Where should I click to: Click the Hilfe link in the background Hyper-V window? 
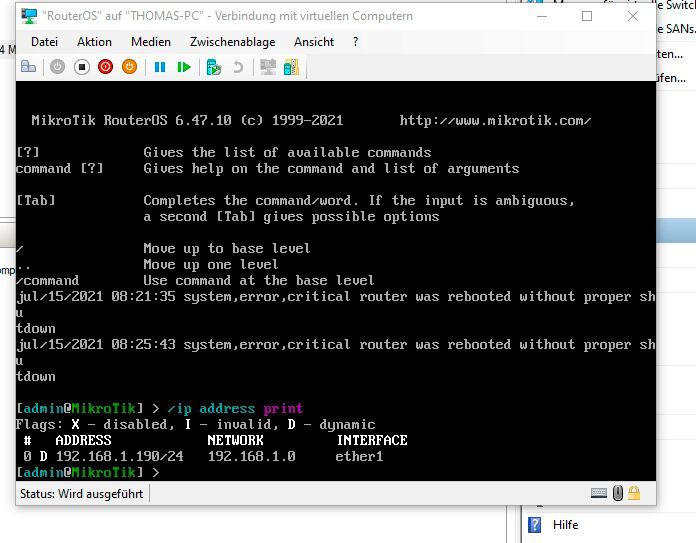(x=566, y=525)
